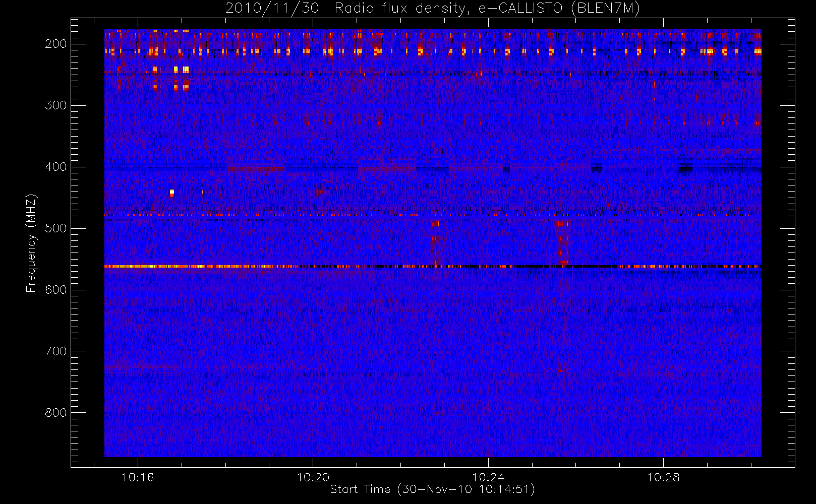Viewport: 816px width, 504px height.
Task: Click the 400 frequency tick label
Action: point(56,167)
